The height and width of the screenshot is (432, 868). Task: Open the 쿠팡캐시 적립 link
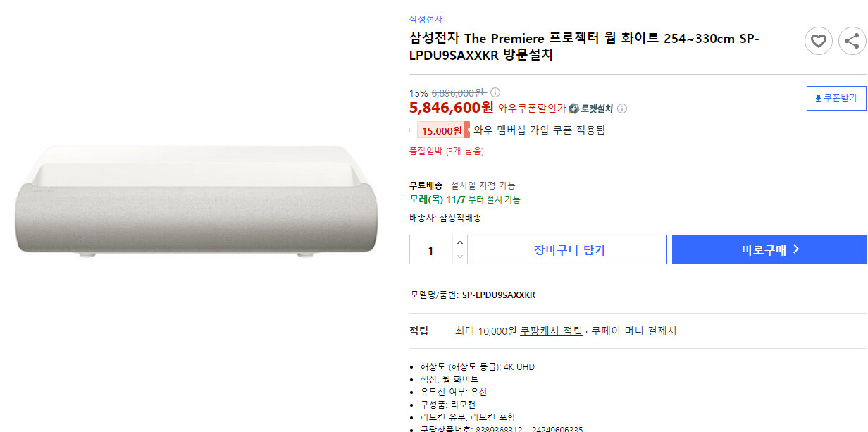pyautogui.click(x=551, y=331)
